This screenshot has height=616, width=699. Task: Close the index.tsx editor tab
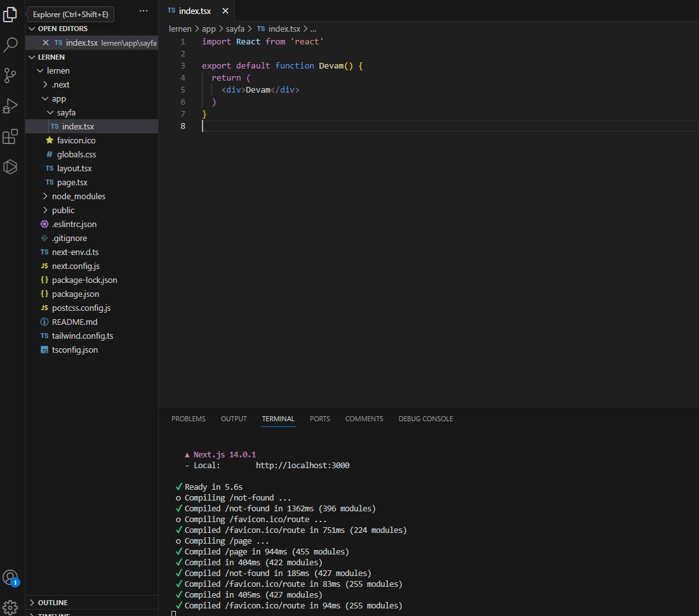225,11
